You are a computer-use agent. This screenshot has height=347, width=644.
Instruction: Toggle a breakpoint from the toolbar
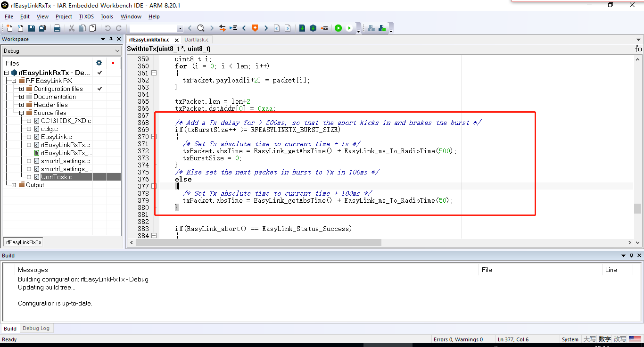pyautogui.click(x=324, y=28)
